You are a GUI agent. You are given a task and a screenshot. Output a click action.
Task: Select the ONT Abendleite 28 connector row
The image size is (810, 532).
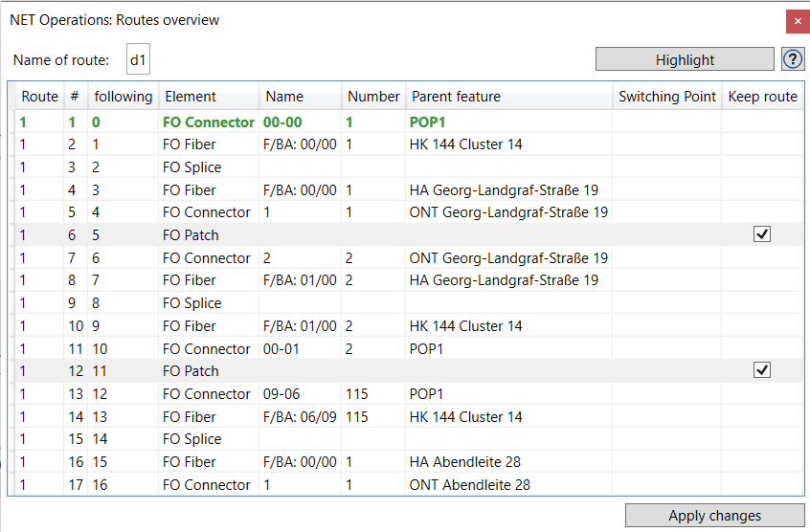(409, 484)
